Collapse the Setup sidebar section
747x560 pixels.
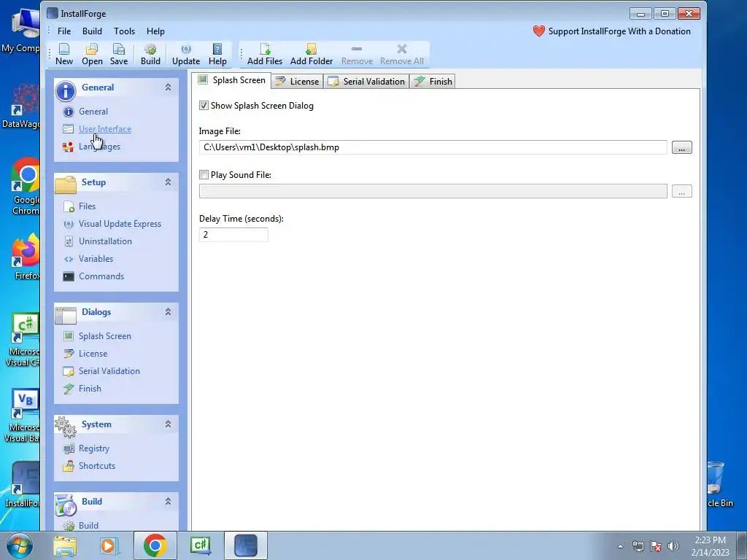[x=169, y=182]
